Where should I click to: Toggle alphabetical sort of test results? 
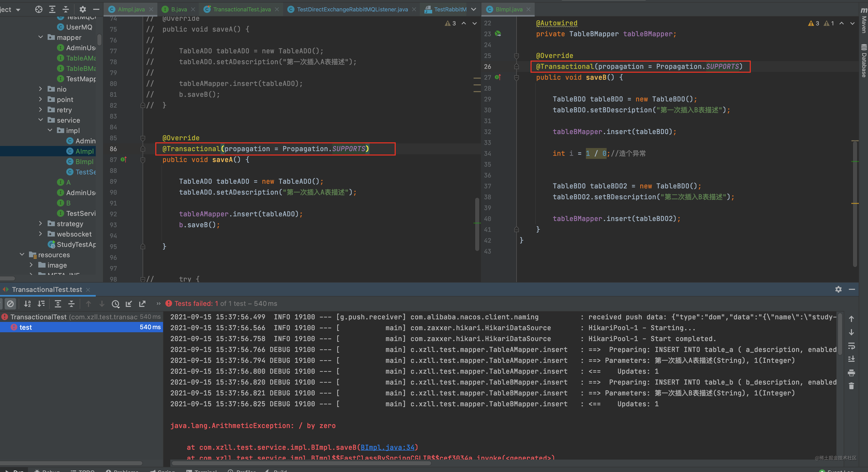[28, 304]
